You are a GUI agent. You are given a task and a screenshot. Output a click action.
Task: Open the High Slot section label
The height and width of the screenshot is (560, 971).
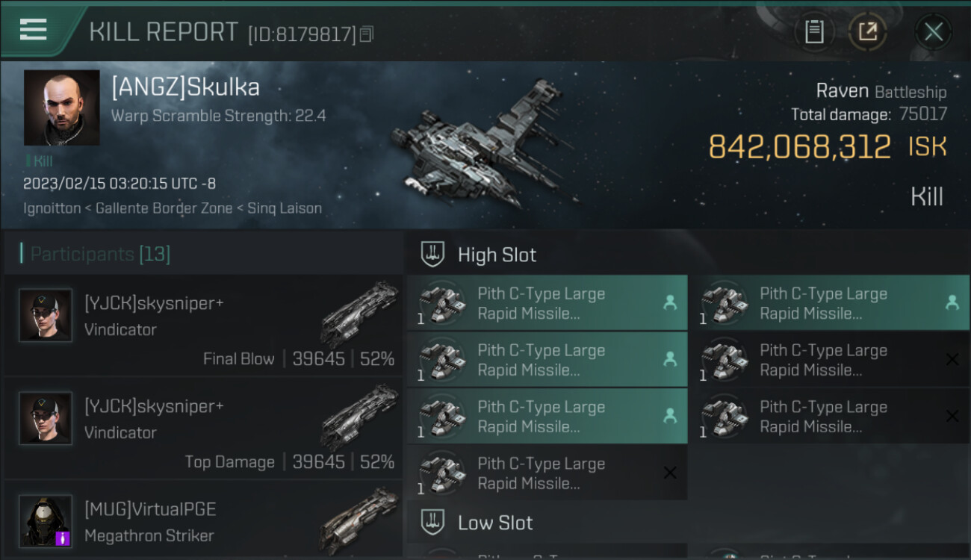click(x=497, y=255)
